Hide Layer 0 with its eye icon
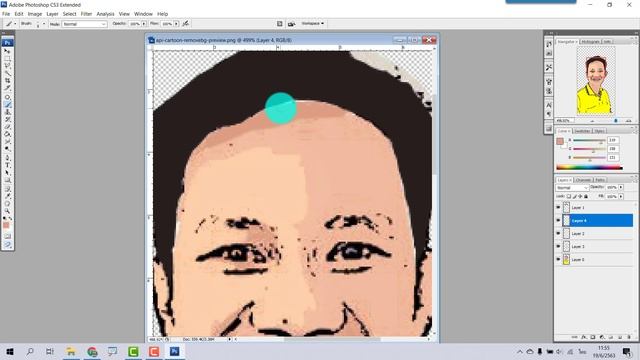 tap(558, 259)
